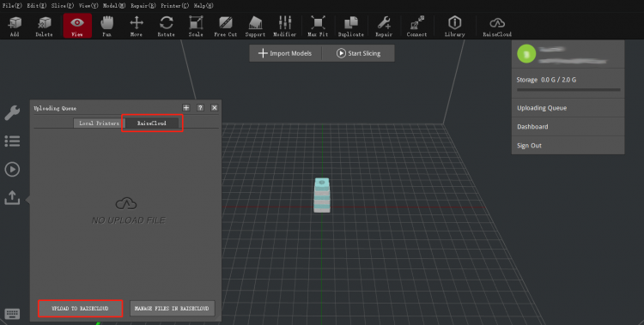Activate the Max Fit tool
The width and height of the screenshot is (644, 325).
click(318, 27)
